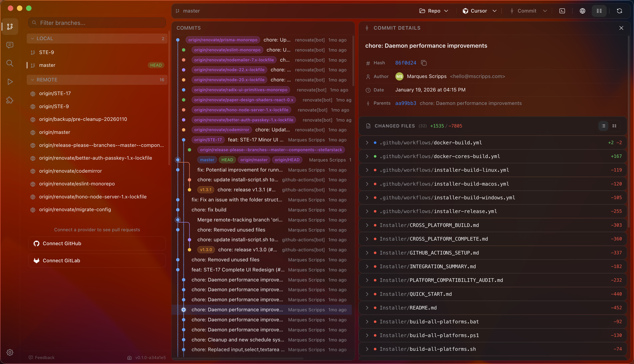Image resolution: width=634 pixels, height=364 pixels.
Task: Select the STE-9 local branch
Action: tap(47, 52)
